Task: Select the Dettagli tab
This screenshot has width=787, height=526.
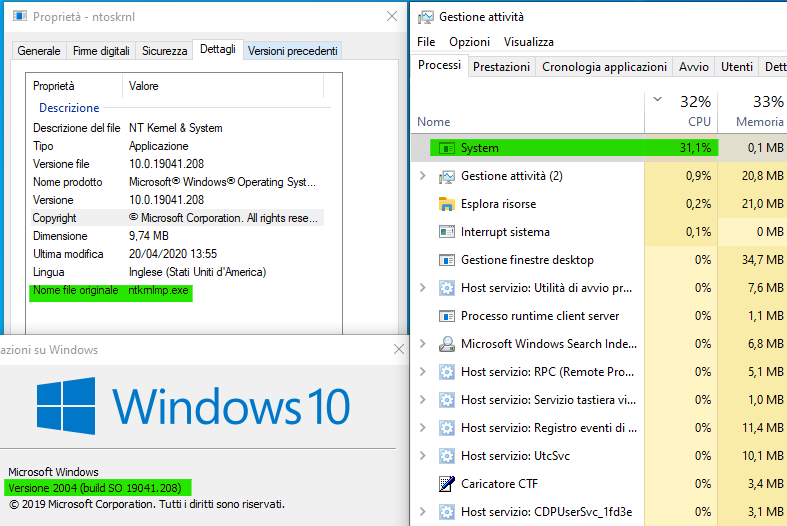Action: [218, 49]
